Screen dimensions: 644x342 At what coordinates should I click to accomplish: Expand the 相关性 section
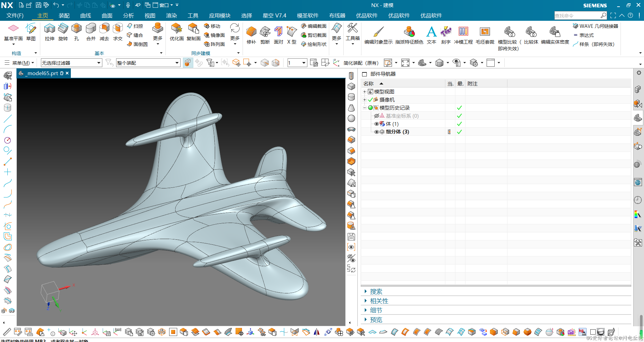365,301
